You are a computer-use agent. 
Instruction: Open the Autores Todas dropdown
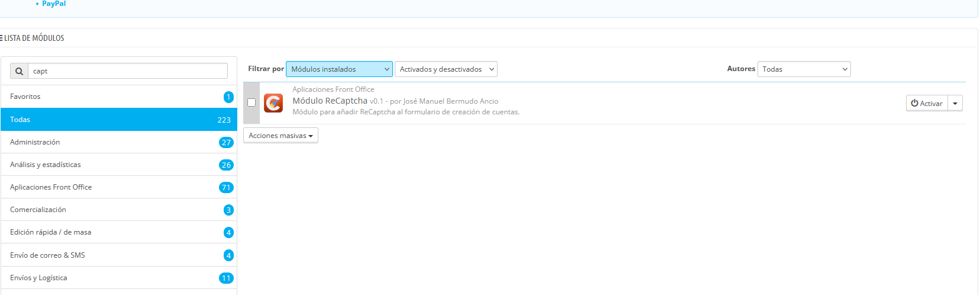(x=804, y=69)
